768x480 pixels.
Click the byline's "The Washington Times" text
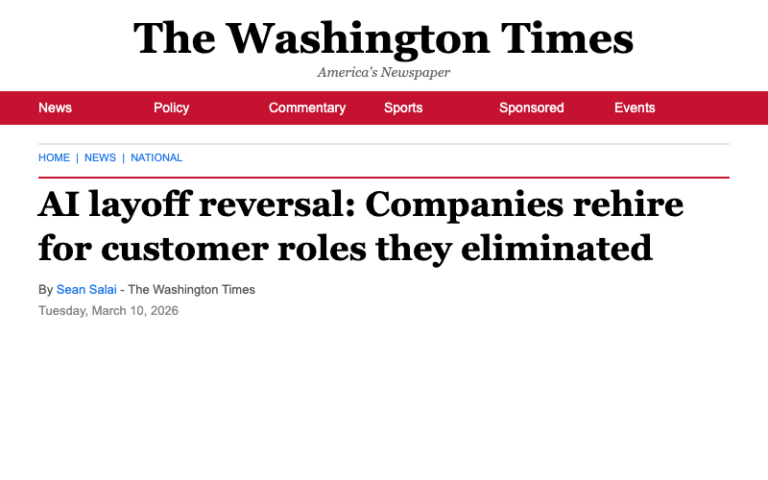pos(192,290)
